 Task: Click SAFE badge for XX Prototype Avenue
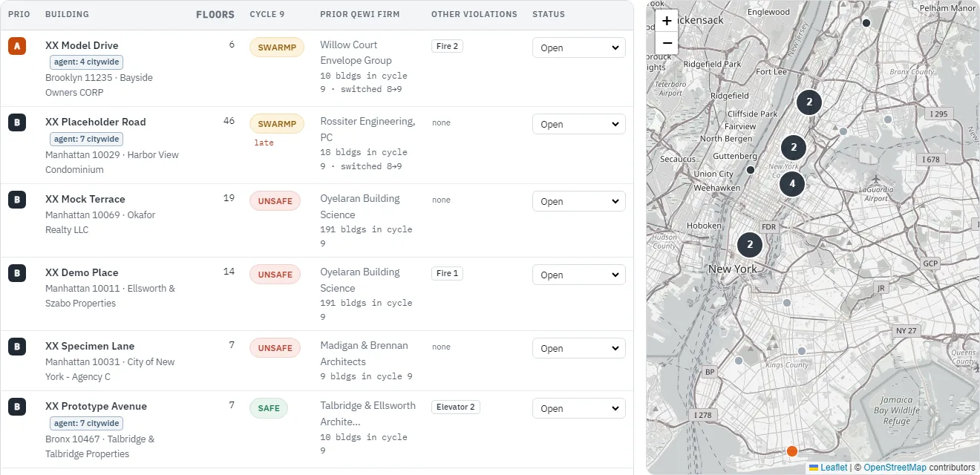pos(269,408)
